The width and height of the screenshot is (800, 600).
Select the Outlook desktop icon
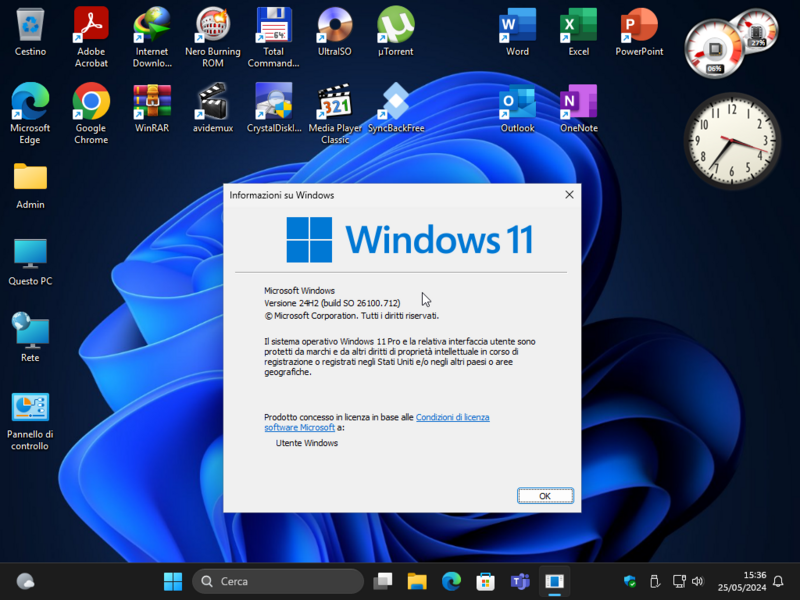[x=517, y=108]
